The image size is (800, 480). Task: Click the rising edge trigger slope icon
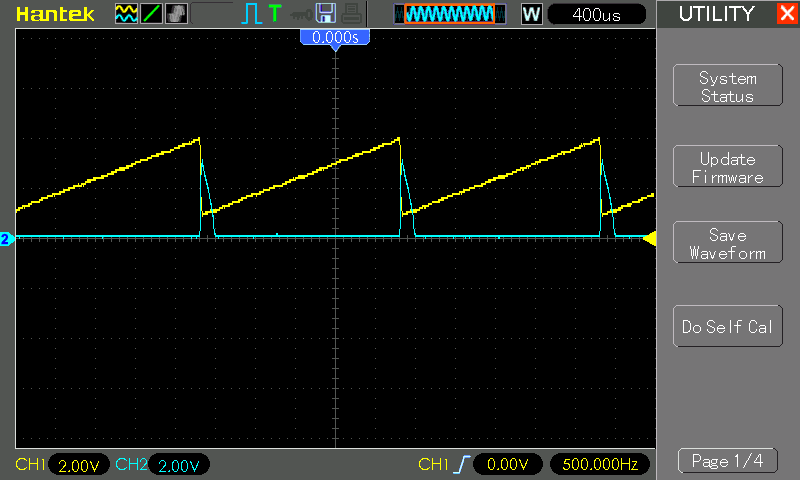pos(461,464)
